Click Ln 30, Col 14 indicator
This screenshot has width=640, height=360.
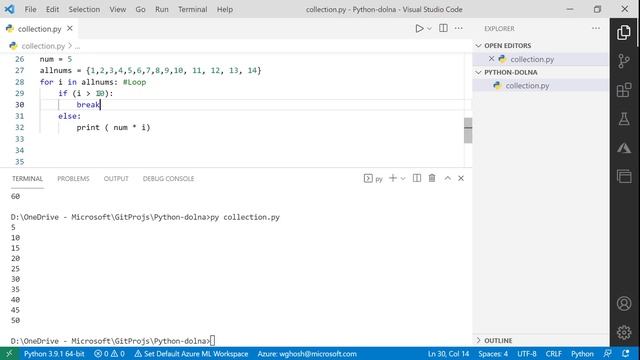coord(448,353)
